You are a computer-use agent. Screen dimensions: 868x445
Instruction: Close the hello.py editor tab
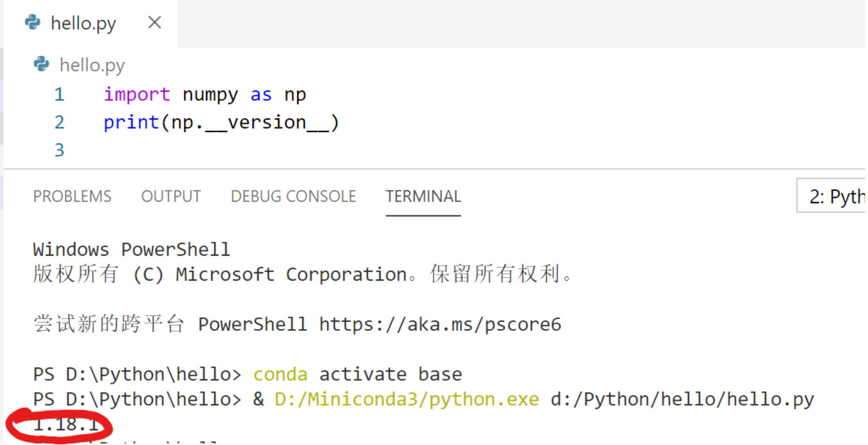(x=154, y=23)
